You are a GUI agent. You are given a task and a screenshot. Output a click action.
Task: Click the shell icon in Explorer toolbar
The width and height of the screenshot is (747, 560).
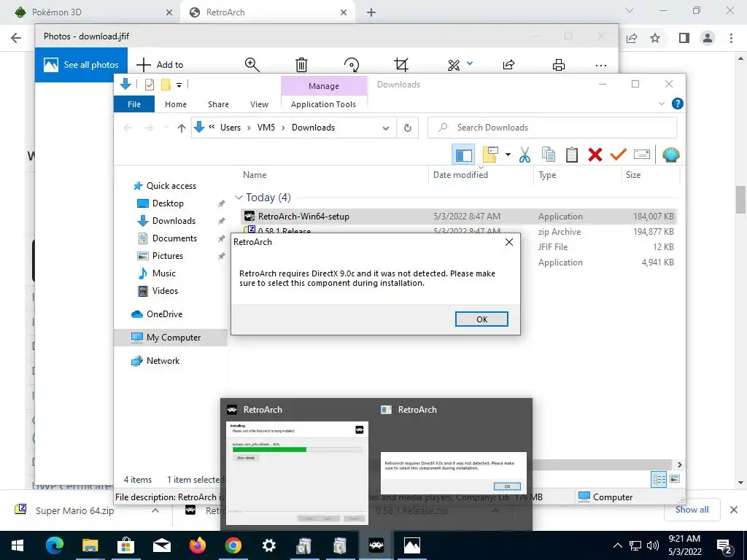coord(671,155)
